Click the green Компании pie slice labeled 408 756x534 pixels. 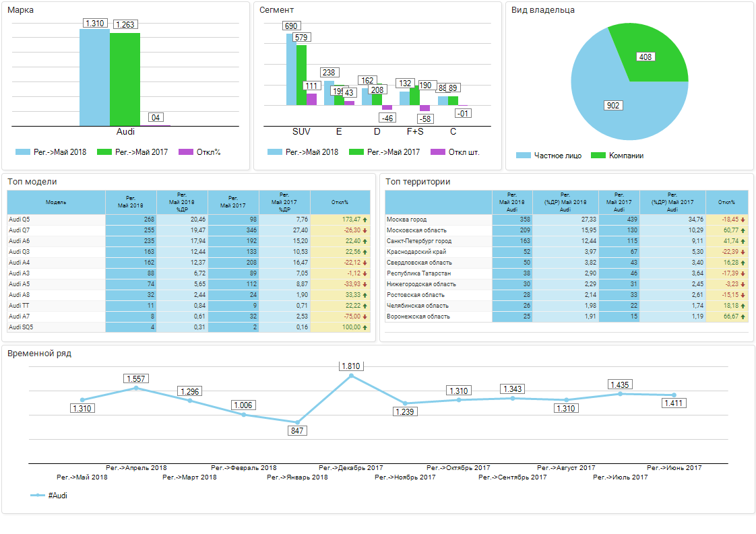647,56
